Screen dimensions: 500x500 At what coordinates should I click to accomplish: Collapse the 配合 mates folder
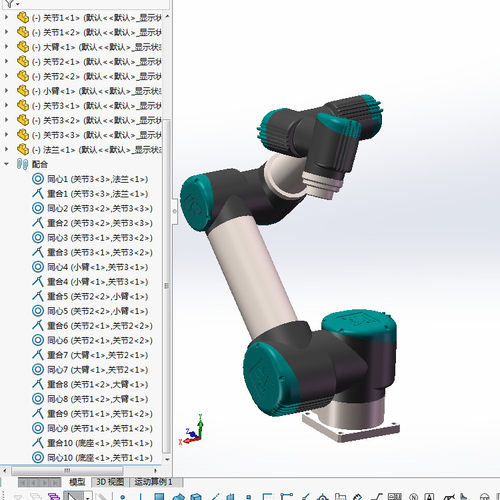[x=6, y=164]
